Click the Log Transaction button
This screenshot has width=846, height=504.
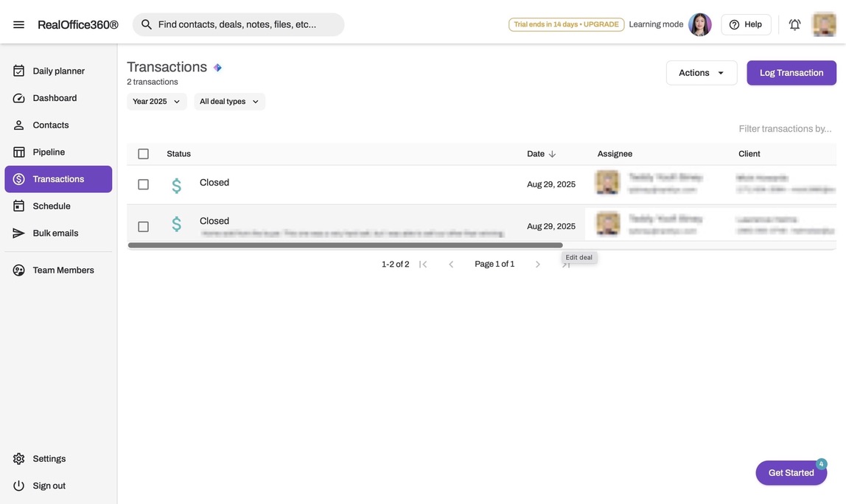point(791,73)
